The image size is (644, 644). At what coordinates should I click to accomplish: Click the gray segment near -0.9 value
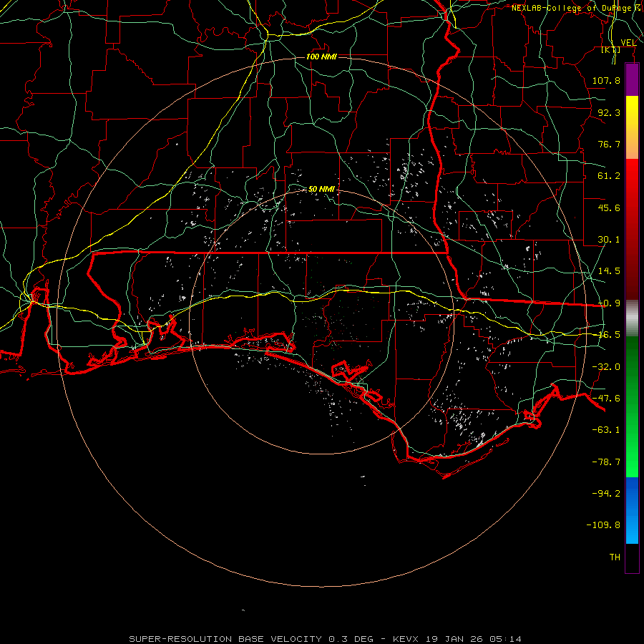coord(632,318)
